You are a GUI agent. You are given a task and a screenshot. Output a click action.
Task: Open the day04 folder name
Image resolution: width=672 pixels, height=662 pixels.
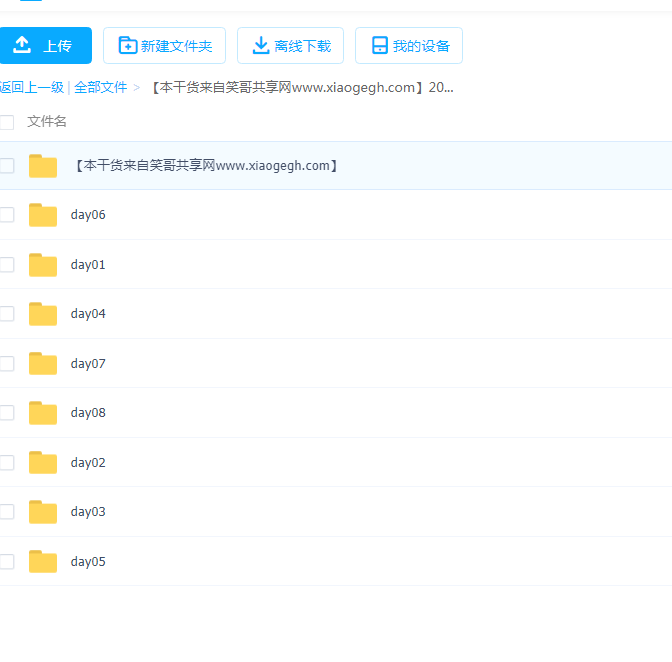tap(88, 314)
